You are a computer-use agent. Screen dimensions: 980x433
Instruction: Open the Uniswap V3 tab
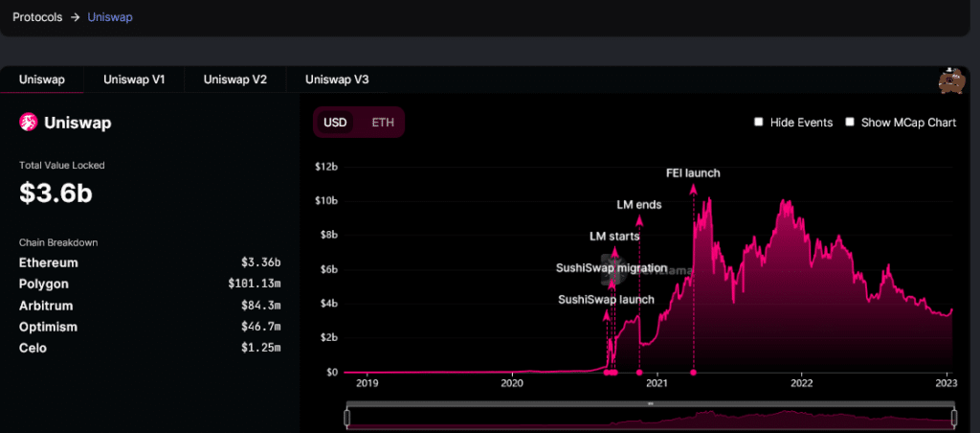point(337,80)
